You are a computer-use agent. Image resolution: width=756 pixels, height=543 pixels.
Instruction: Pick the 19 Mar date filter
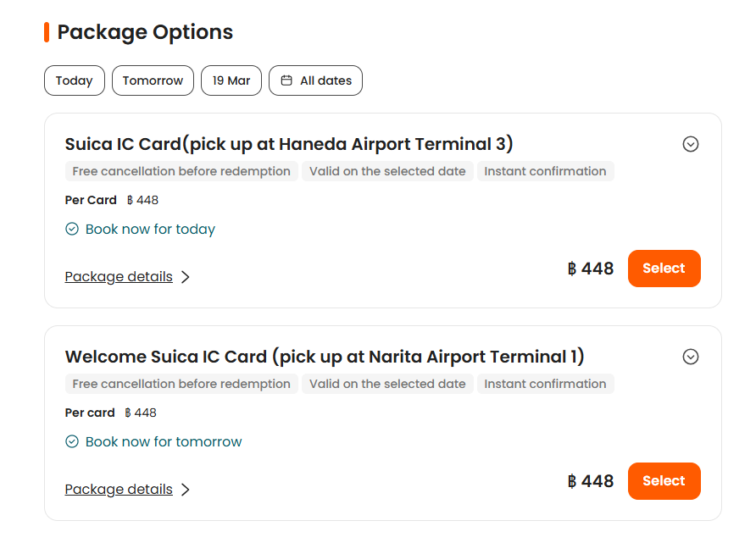click(231, 80)
